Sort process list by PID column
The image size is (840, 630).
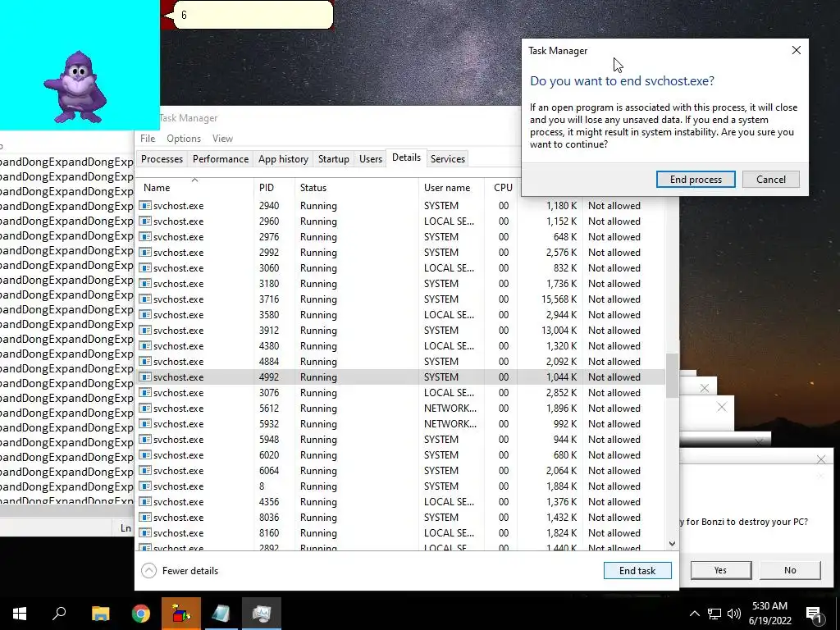click(274, 188)
